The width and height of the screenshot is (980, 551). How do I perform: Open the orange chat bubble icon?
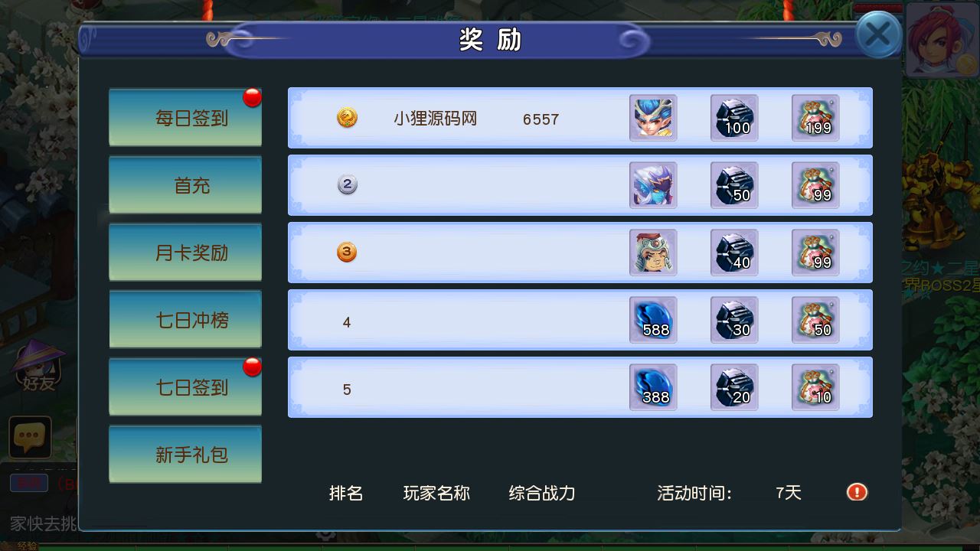click(x=30, y=437)
